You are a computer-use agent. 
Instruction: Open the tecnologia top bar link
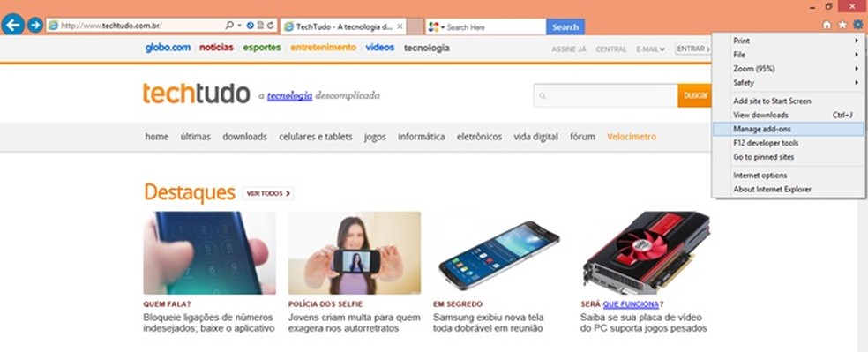[x=427, y=49]
